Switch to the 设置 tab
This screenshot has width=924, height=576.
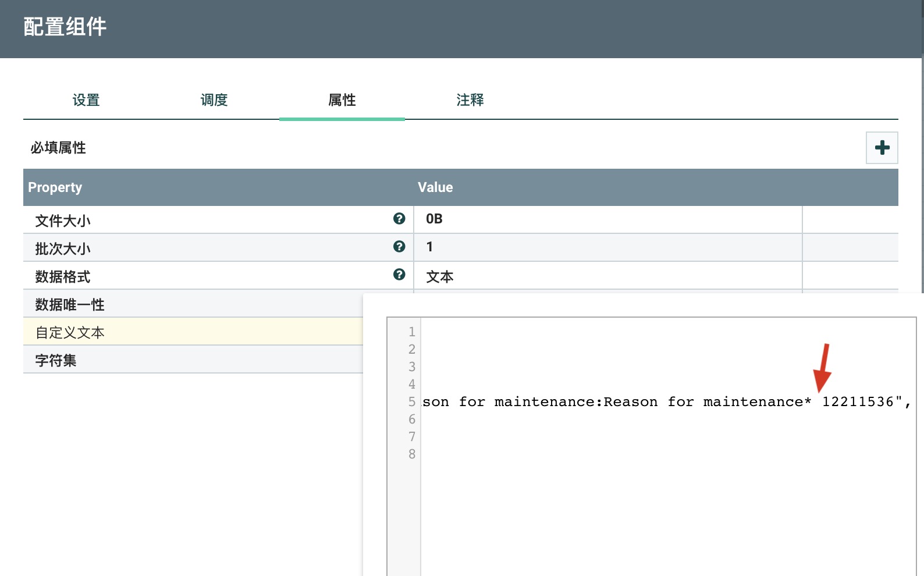pyautogui.click(x=86, y=100)
